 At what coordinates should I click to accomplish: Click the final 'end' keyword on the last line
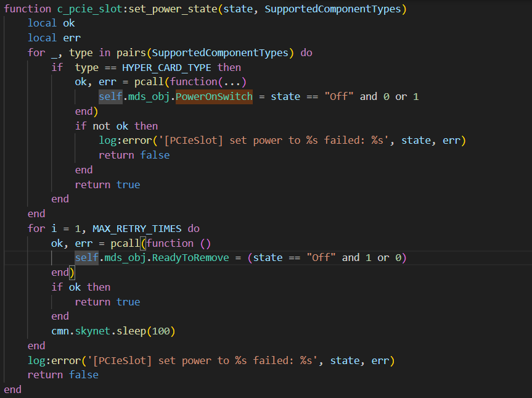coord(12,389)
